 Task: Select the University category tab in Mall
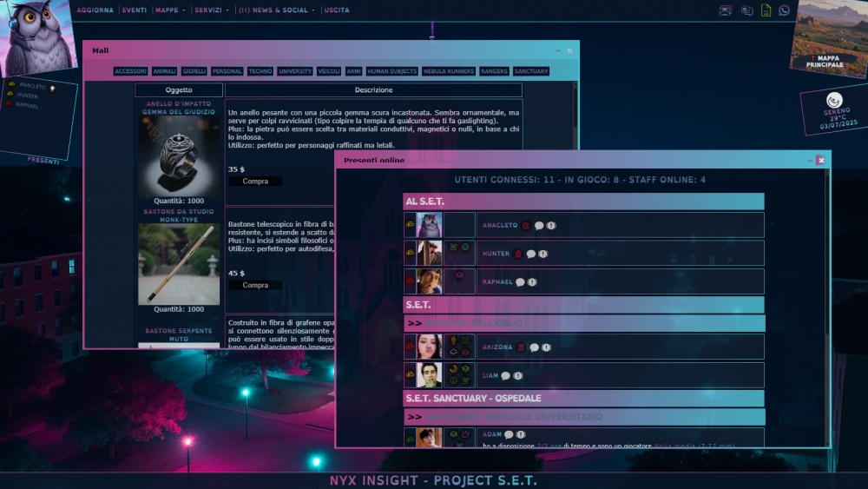(295, 71)
